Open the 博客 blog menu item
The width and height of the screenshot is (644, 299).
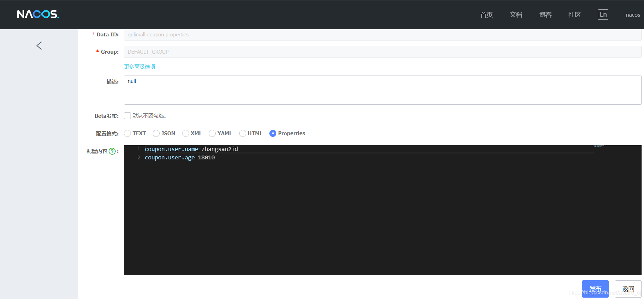point(545,15)
